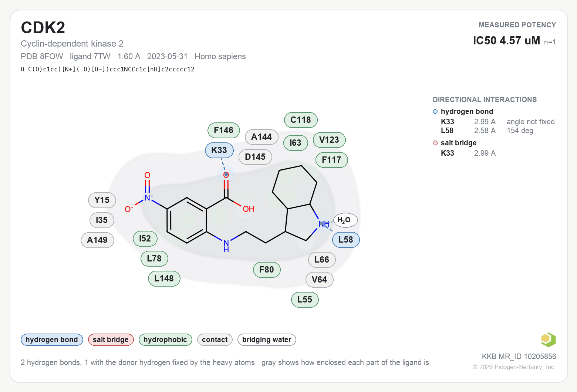Select the hydrophobic legend pill
The width and height of the screenshot is (577, 392).
point(165,339)
